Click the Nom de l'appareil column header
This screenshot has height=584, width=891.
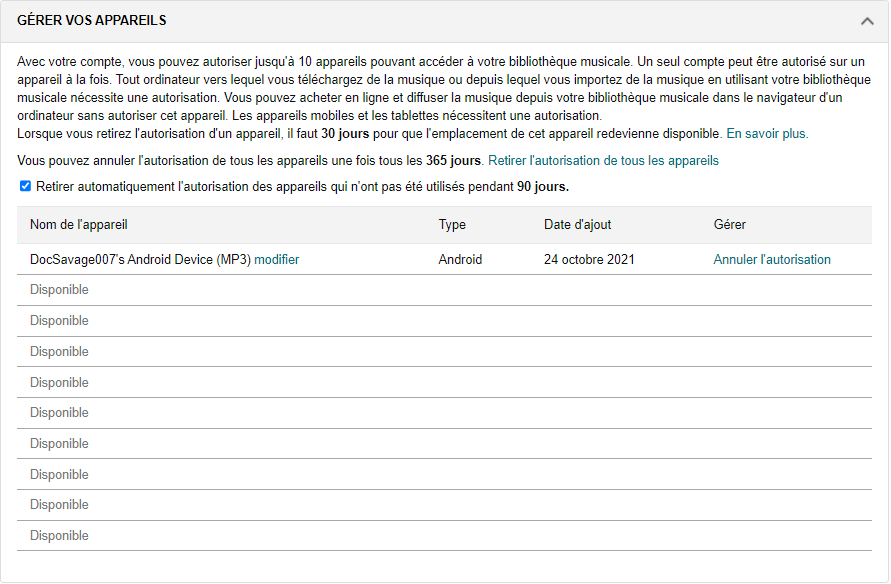(78, 225)
